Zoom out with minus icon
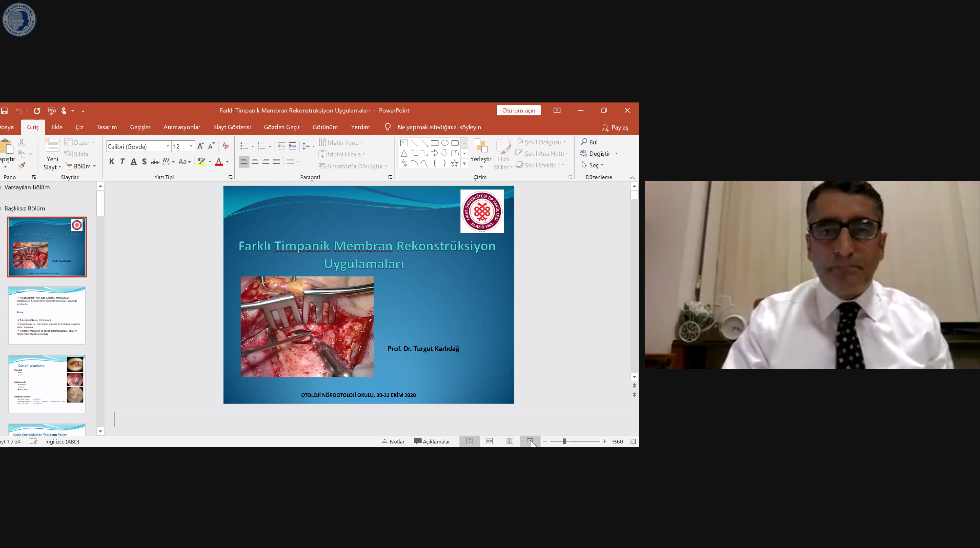This screenshot has height=548, width=980. click(x=545, y=441)
